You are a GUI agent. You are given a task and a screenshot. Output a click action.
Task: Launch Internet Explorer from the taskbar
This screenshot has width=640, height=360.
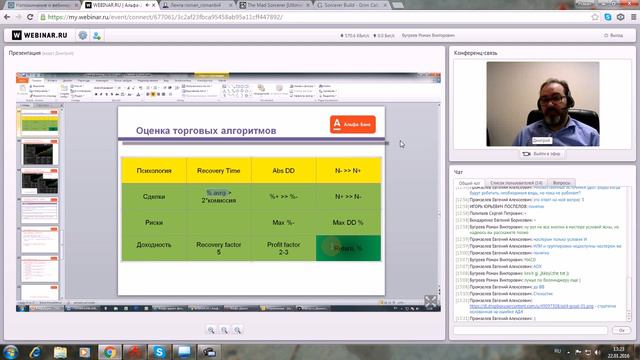click(x=36, y=352)
